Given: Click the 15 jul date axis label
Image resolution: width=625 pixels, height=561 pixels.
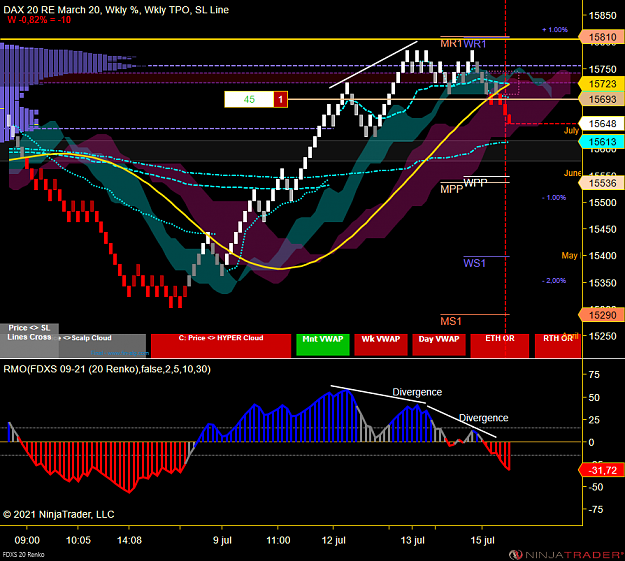Looking at the screenshot, I should [482, 541].
